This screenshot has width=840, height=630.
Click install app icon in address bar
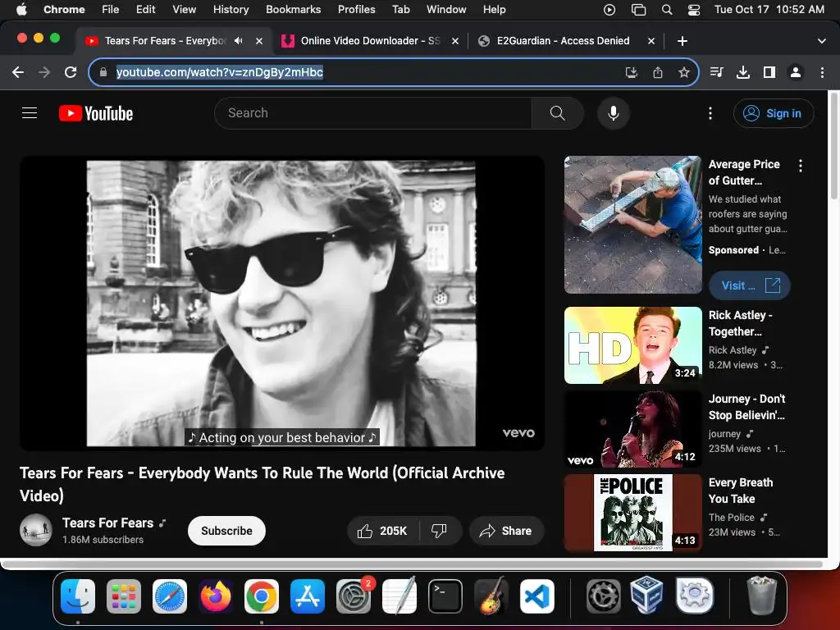(632, 72)
